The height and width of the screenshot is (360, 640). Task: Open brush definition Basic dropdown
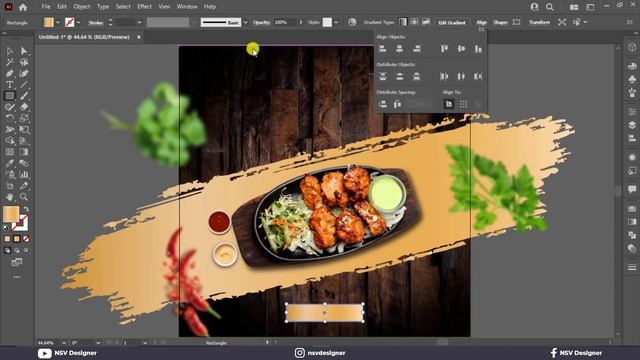[x=246, y=22]
